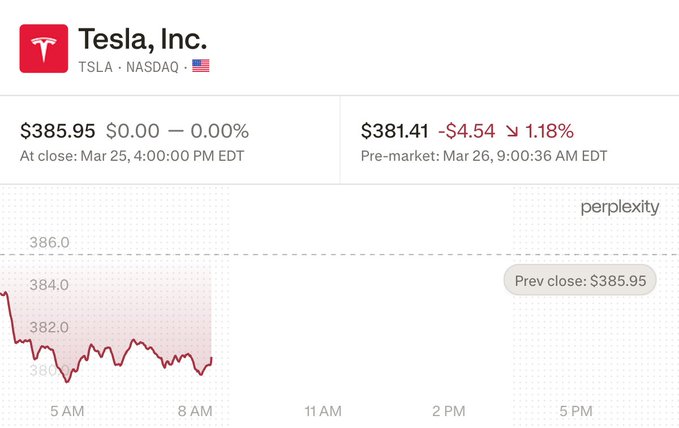
Task: Click the 5 PM time axis label
Action: (577, 410)
